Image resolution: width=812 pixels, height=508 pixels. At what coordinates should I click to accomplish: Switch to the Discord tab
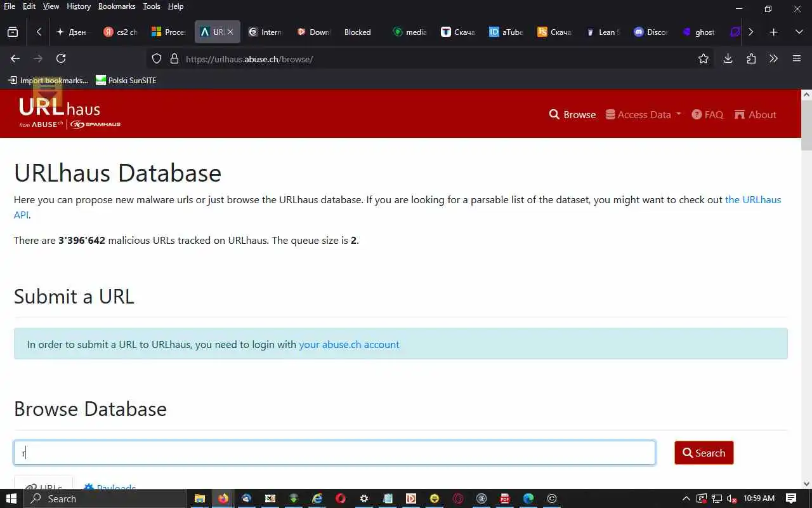pyautogui.click(x=651, y=32)
